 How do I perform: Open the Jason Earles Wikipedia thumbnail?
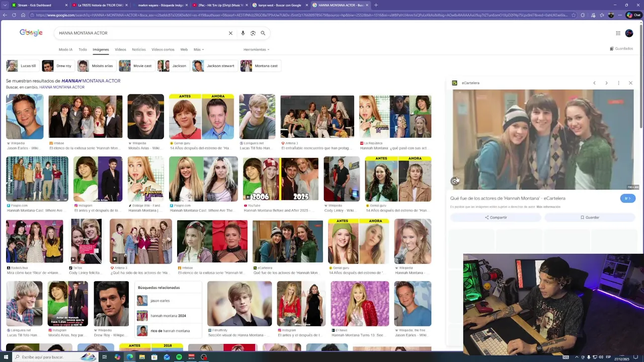point(25,117)
